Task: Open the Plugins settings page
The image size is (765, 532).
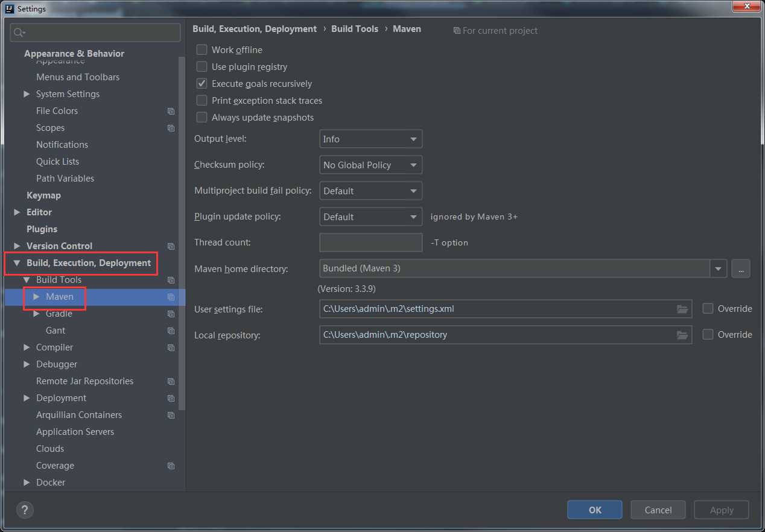Action: pos(42,229)
